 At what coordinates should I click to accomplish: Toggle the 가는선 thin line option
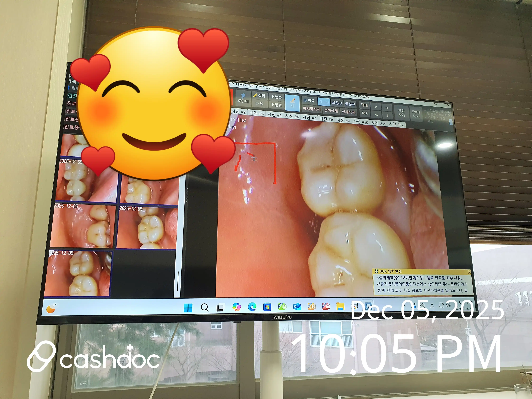324,101
